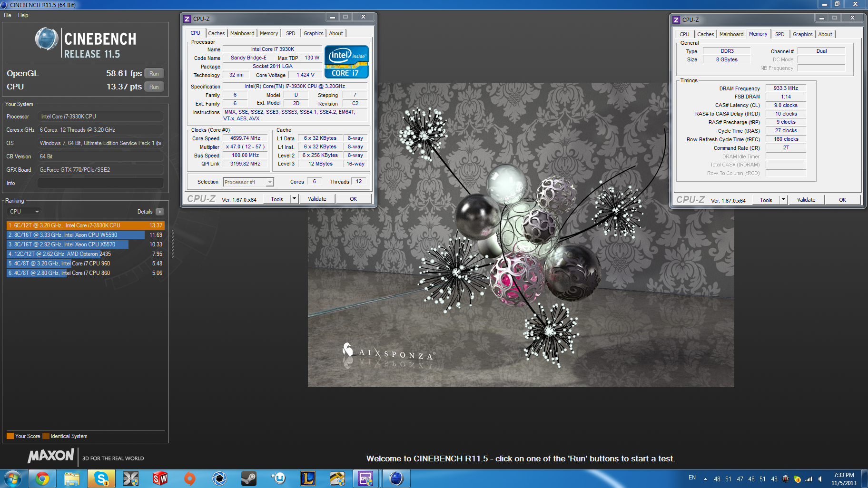The image size is (868, 488).
Task: Open the SolidWorks taskbar icon
Action: pos(160,478)
